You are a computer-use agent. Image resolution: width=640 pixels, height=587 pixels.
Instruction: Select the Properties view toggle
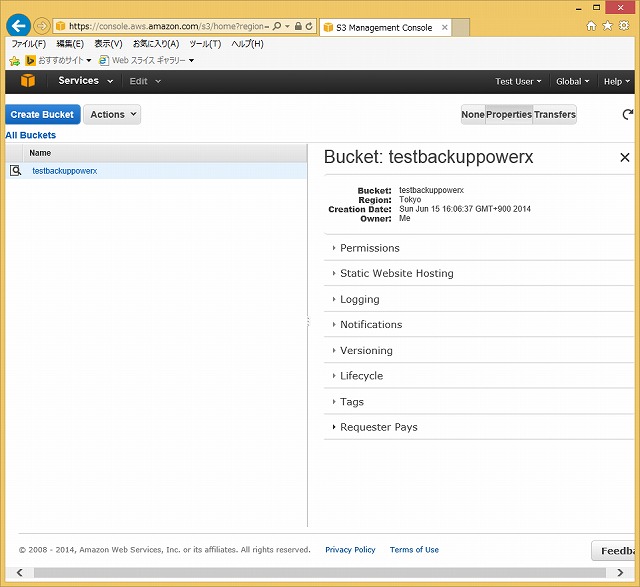tap(509, 115)
